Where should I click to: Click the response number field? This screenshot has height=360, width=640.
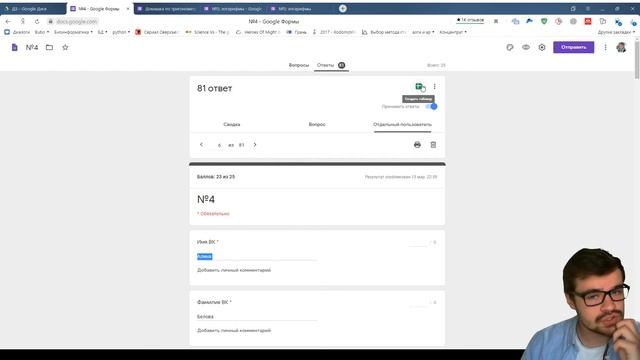pos(219,145)
